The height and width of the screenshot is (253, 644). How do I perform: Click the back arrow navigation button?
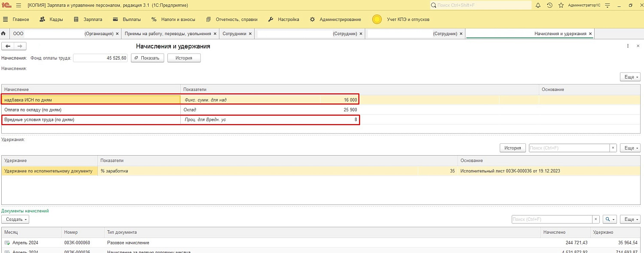[8, 46]
